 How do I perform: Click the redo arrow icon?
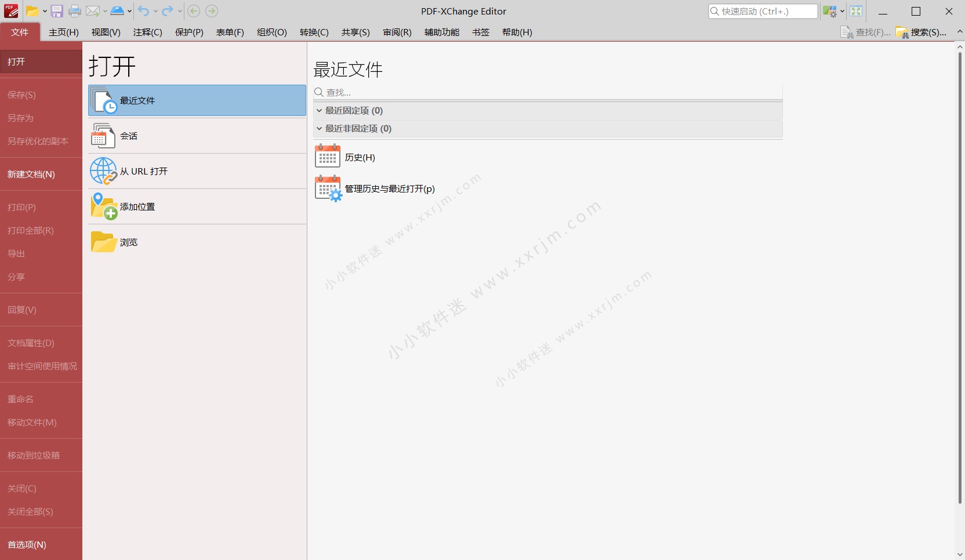pyautogui.click(x=168, y=11)
